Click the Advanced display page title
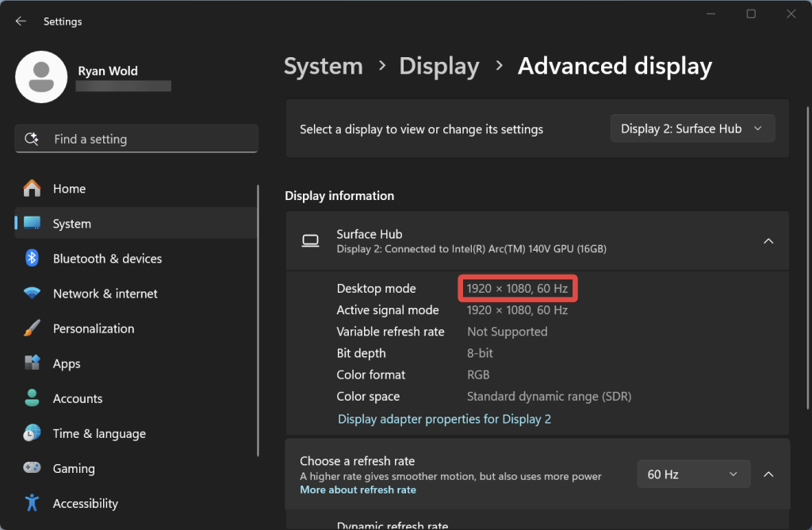This screenshot has width=812, height=530. pyautogui.click(x=615, y=67)
